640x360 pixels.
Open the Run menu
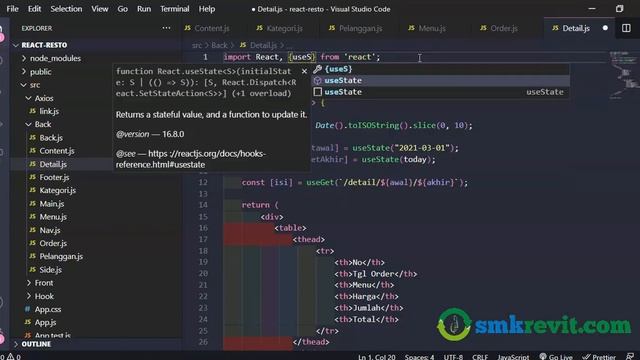click(144, 9)
